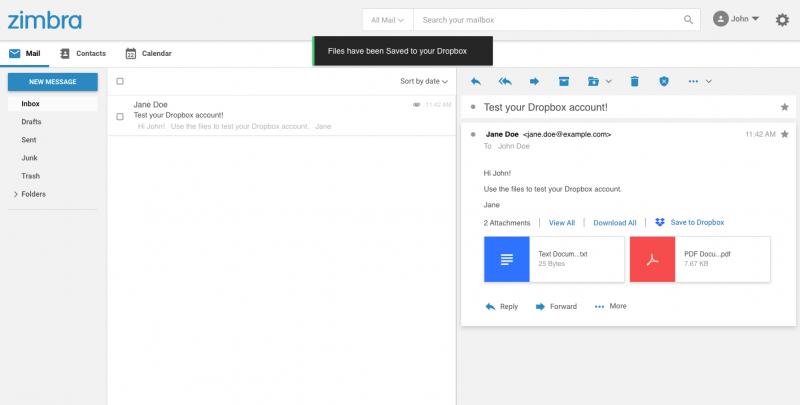
Task: Tick the select-all messages checkbox
Action: (x=120, y=81)
